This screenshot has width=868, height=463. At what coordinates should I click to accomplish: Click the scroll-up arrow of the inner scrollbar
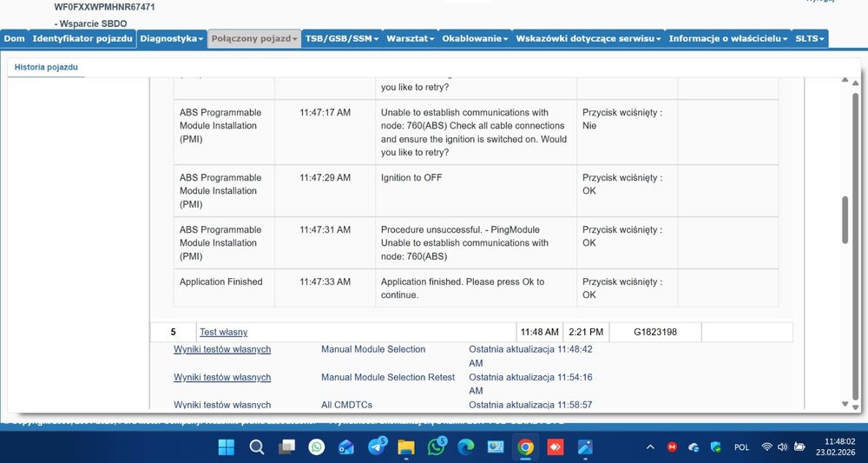pos(845,80)
